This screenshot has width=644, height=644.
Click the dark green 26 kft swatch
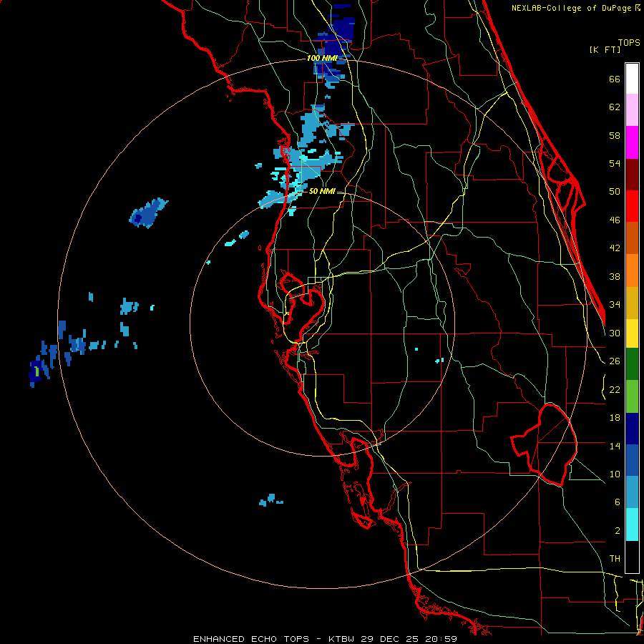(x=632, y=364)
